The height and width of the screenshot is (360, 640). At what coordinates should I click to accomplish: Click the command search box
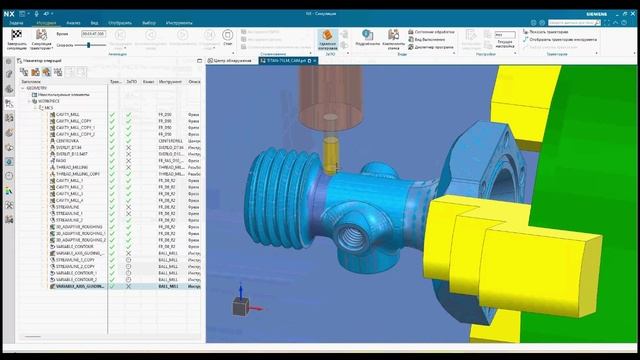coord(574,23)
